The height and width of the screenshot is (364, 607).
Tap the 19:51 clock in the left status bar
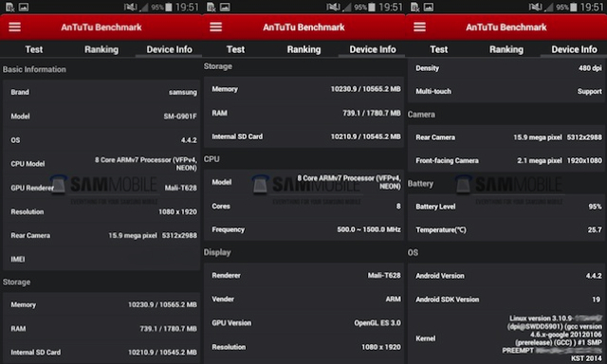click(187, 7)
